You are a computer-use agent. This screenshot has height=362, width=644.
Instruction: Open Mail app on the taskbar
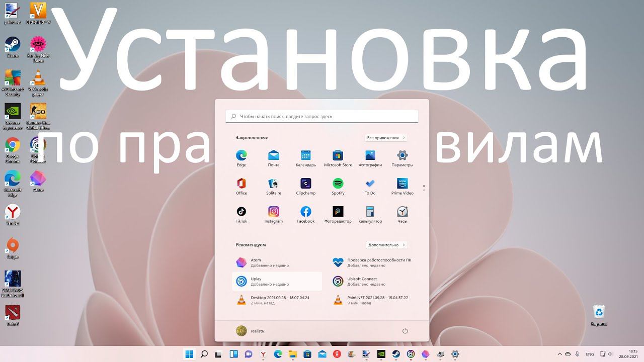(x=322, y=354)
